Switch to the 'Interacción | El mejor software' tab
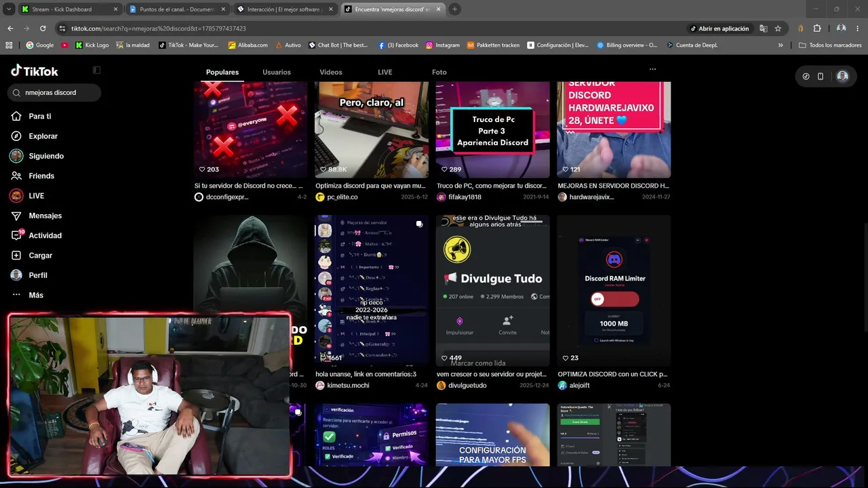The height and width of the screenshot is (488, 868). click(x=284, y=9)
